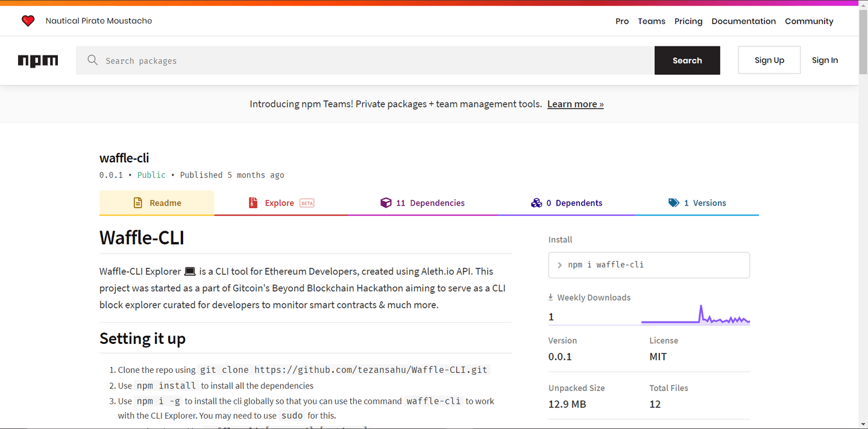Open the Pricing navigation link
The width and height of the screenshot is (868, 429).
click(x=688, y=21)
